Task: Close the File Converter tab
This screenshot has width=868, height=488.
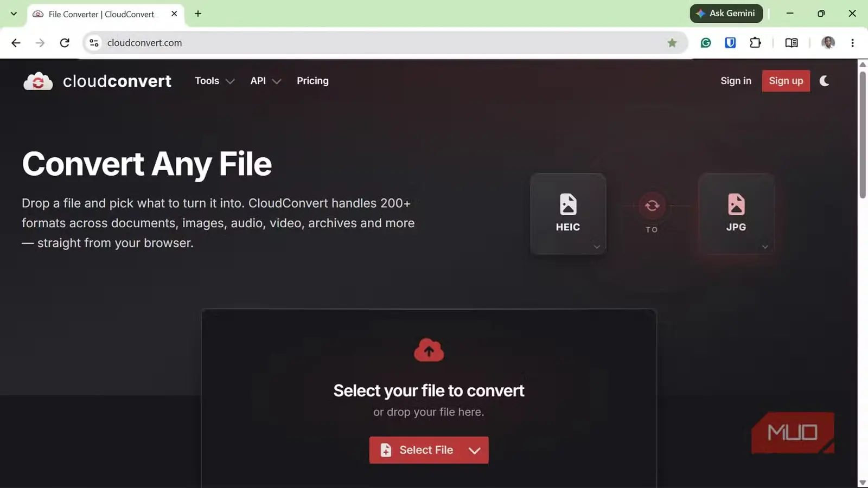Action: [x=174, y=14]
